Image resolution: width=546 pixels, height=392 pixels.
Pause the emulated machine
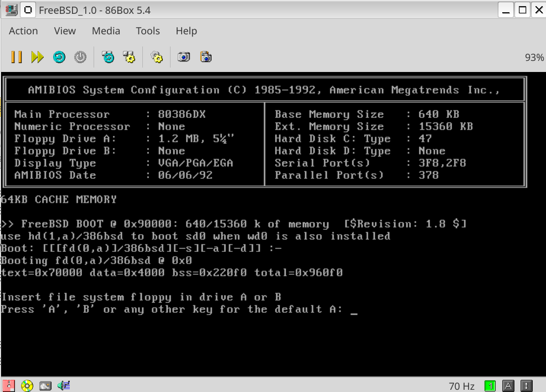[17, 57]
